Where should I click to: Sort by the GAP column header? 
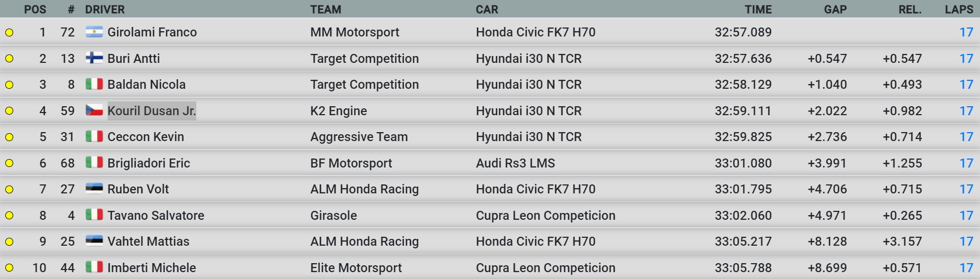coord(835,10)
